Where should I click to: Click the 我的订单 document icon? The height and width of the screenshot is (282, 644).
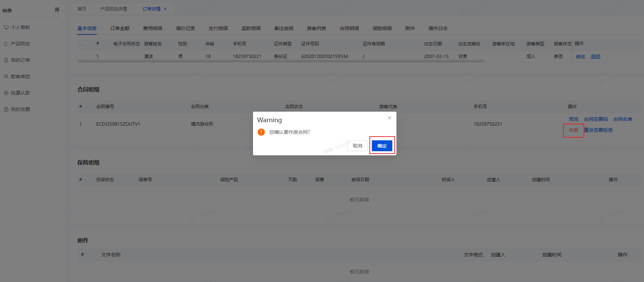[x=6, y=60]
